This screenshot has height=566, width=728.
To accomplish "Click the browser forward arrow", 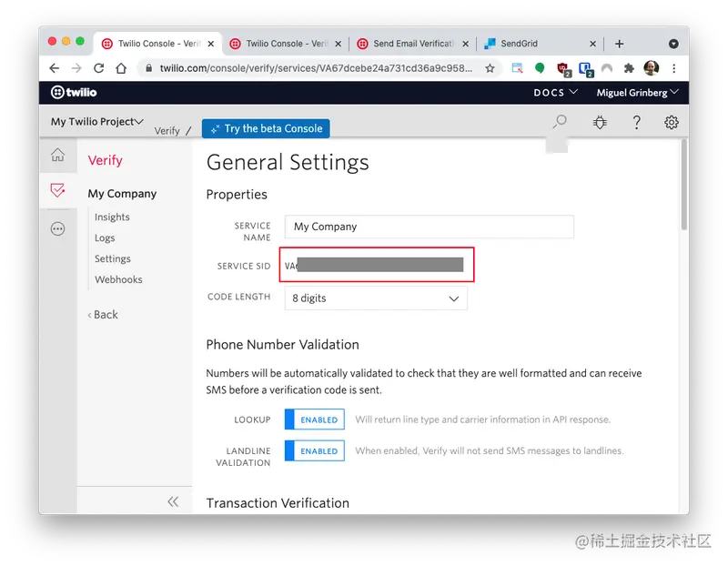I will point(76,68).
